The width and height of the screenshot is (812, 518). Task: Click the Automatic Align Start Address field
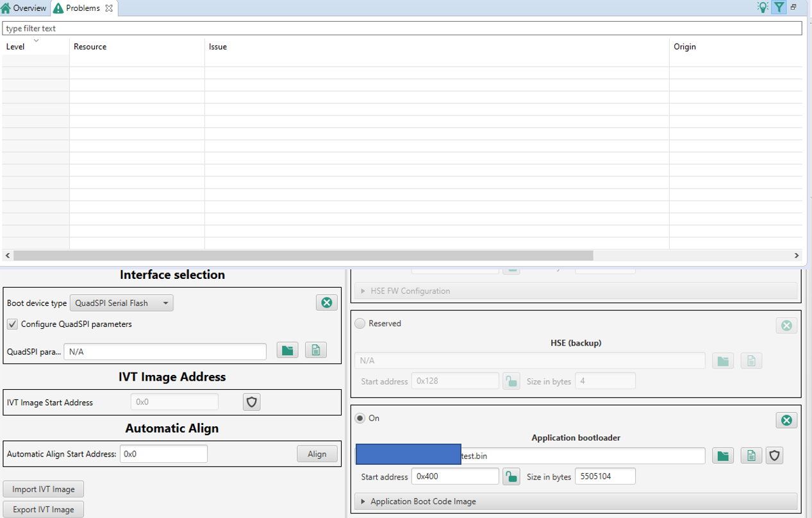163,453
